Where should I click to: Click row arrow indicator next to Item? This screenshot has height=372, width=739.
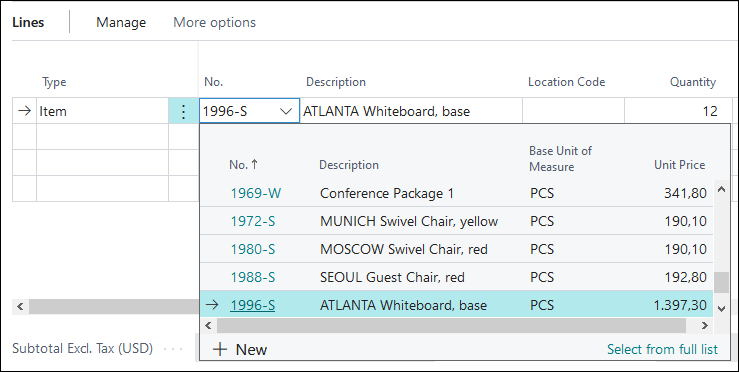[x=25, y=111]
